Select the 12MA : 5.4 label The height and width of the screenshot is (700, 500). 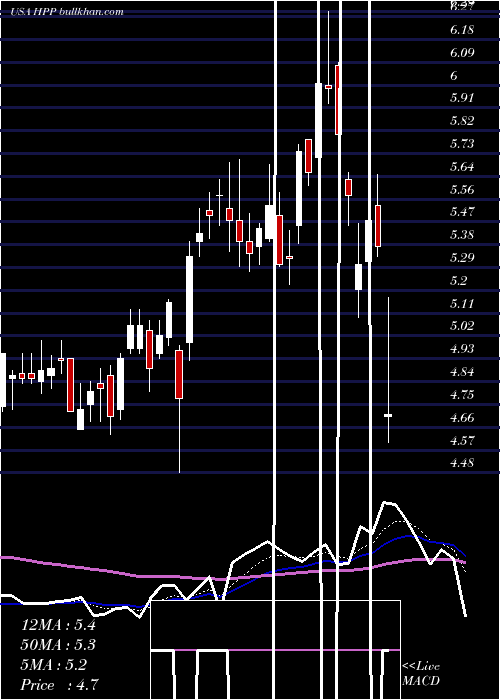pos(58,625)
